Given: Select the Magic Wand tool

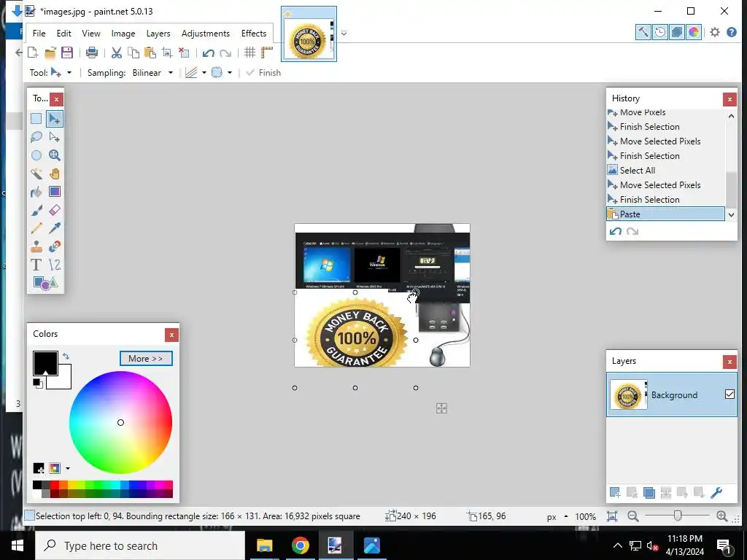Looking at the screenshot, I should [x=36, y=174].
